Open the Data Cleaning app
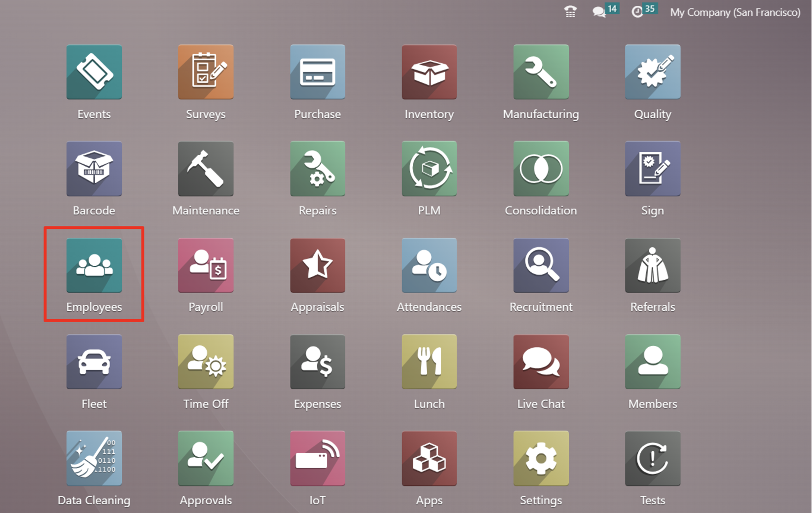This screenshot has width=812, height=513. point(94,458)
